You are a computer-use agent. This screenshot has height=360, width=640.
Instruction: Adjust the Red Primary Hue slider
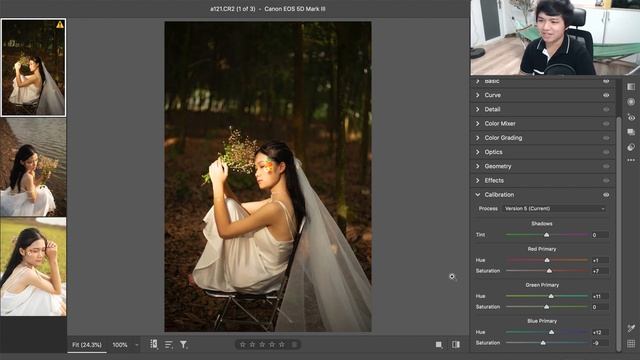(x=547, y=260)
